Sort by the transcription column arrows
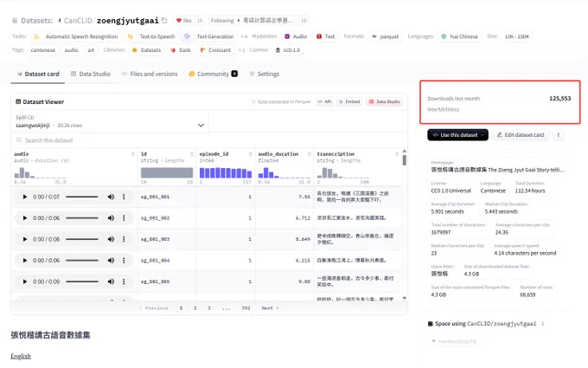This screenshot has height=368, width=588. (397, 154)
